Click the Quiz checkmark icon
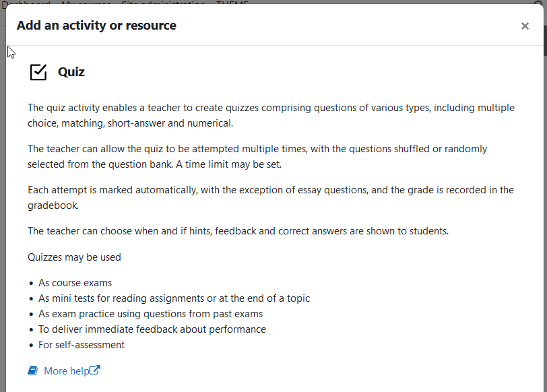Viewport: 547px width, 392px height. (38, 72)
